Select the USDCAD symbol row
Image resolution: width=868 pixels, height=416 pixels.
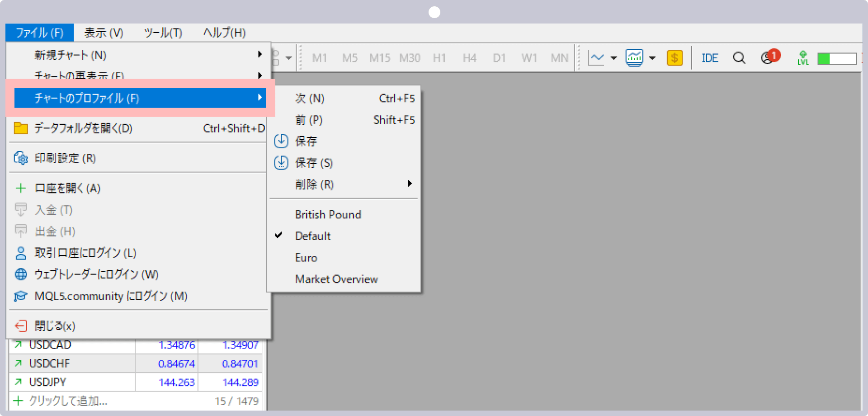136,345
